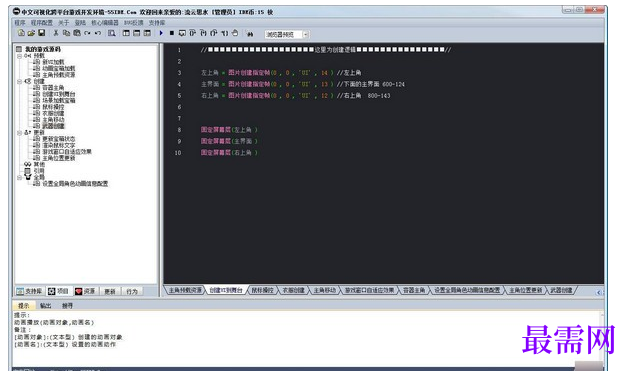Click the Find magnifier toolbar icon

pos(112,33)
